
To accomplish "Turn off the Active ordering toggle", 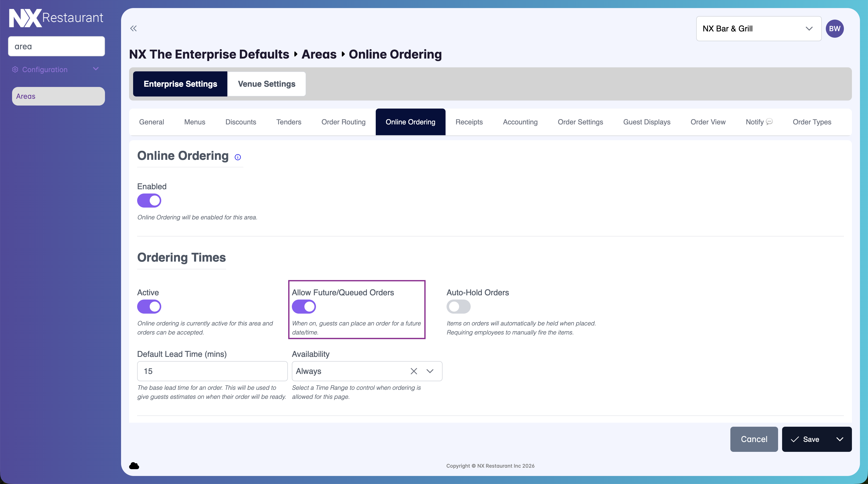I will [x=149, y=306].
